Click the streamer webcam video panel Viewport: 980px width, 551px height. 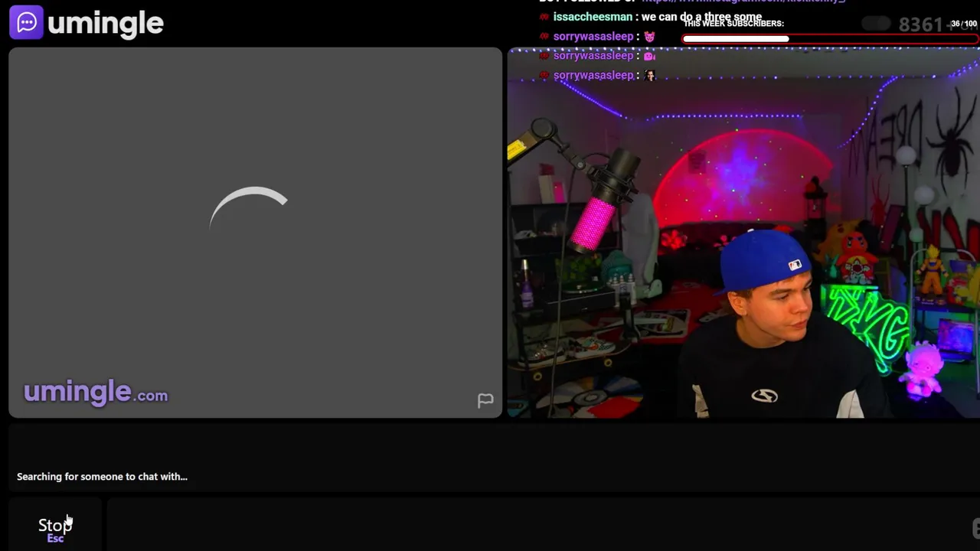click(x=743, y=233)
